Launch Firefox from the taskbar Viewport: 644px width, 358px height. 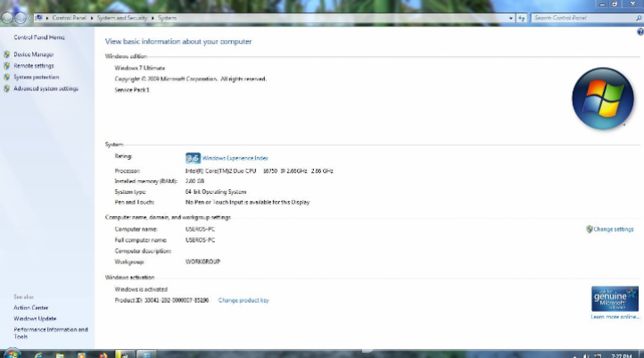point(103,355)
